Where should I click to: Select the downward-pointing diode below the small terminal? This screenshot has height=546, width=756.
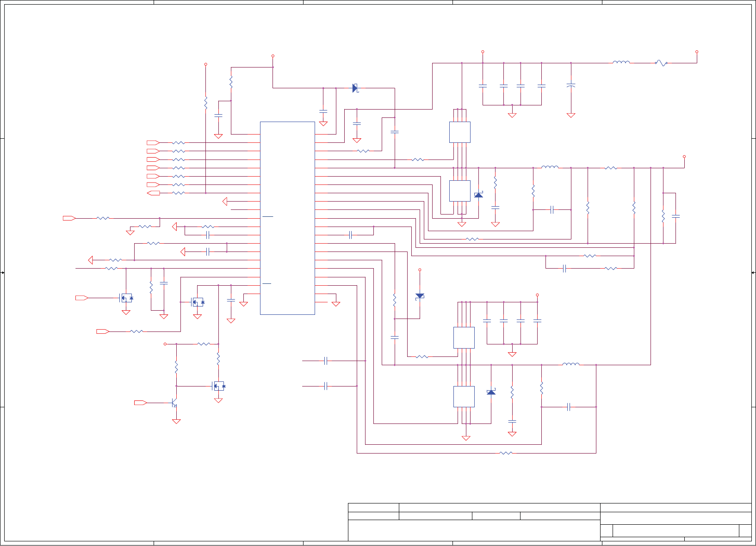pyautogui.click(x=420, y=296)
